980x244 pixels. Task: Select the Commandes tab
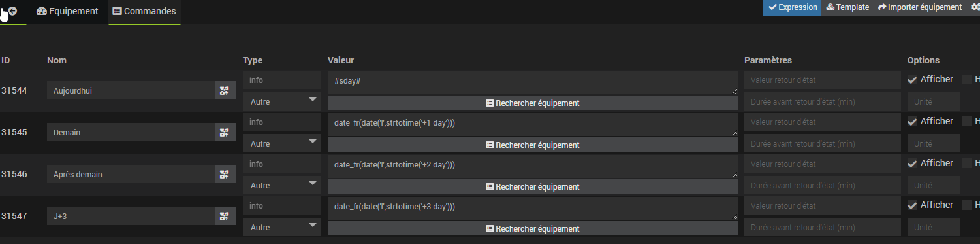point(144,11)
